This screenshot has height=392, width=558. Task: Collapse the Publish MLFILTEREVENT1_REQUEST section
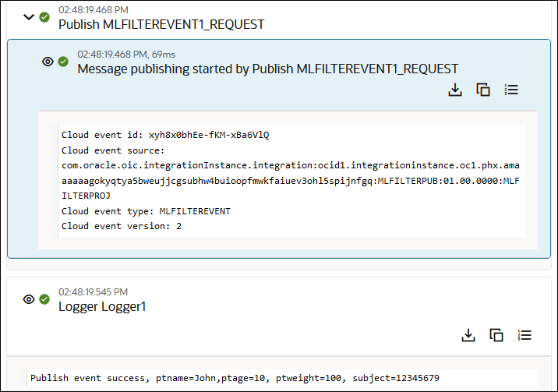pyautogui.click(x=29, y=16)
